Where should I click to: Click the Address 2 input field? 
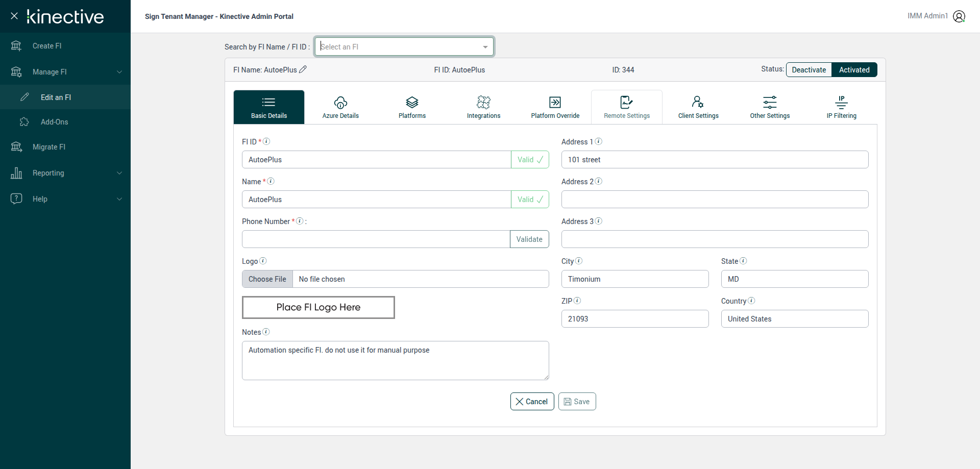715,200
